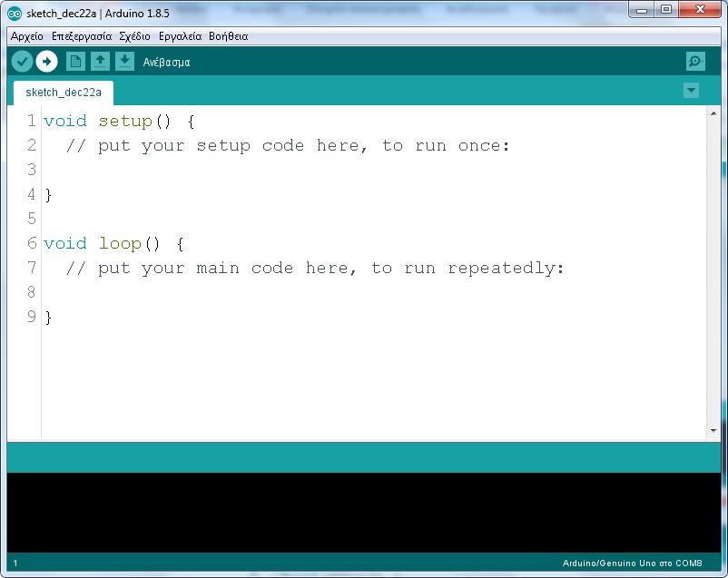Screen dimensions: 728x578
Task: Click the Verify (checkmark) button
Action: (22, 62)
